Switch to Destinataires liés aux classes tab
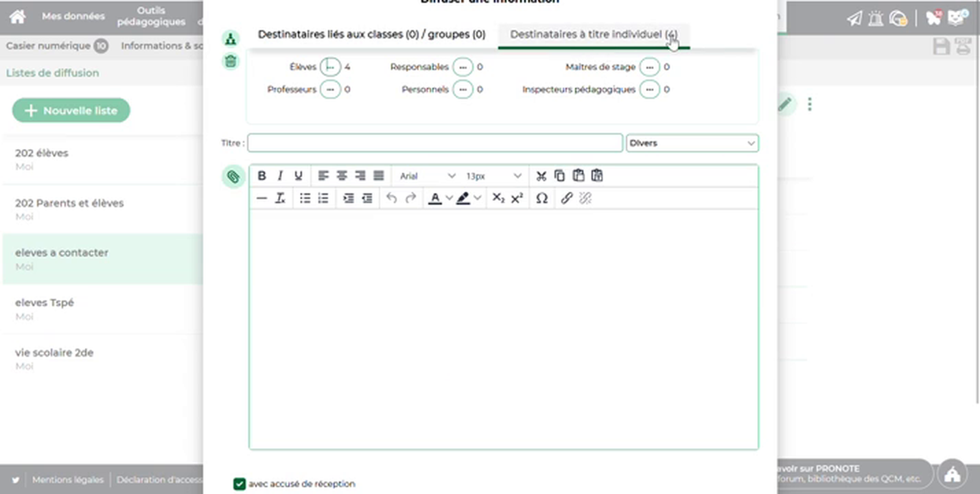Screen dimensions: 980x494 tap(371, 34)
